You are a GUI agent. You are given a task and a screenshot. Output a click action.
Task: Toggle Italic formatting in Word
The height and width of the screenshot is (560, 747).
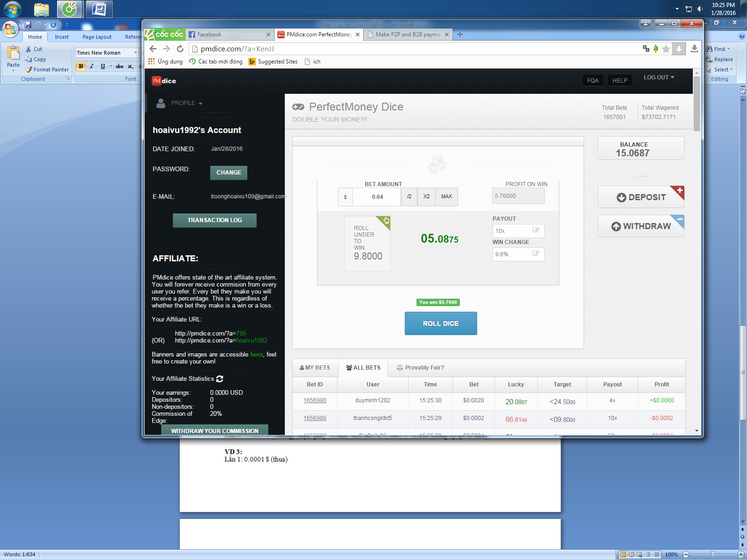click(x=92, y=66)
